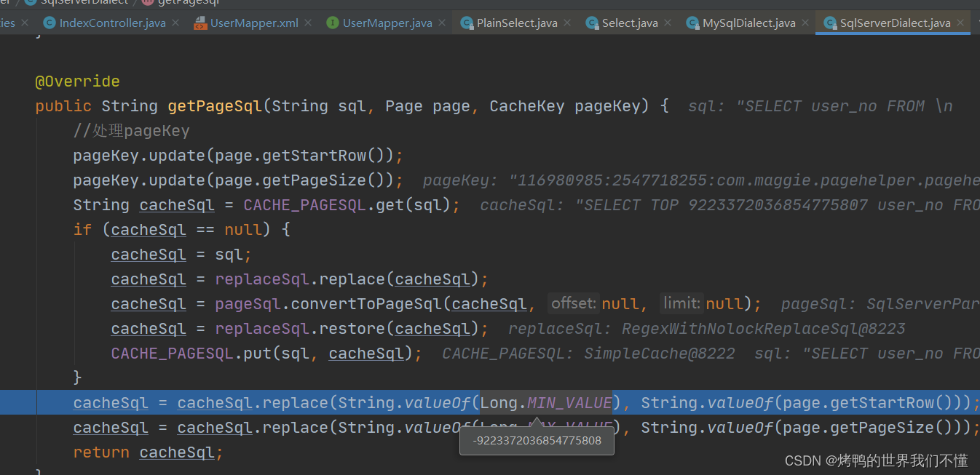Open the Select.java tab

coord(630,23)
